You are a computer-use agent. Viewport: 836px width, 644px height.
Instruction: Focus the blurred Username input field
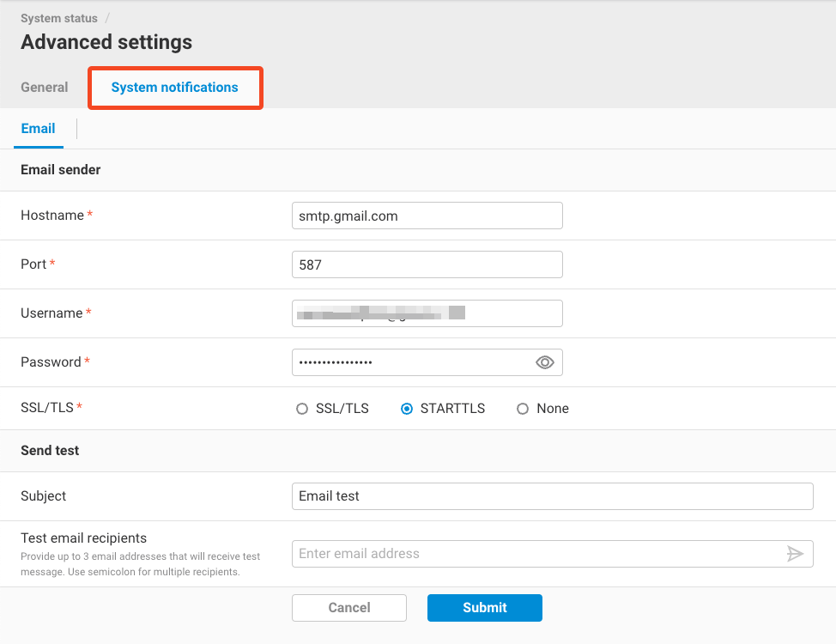[427, 313]
